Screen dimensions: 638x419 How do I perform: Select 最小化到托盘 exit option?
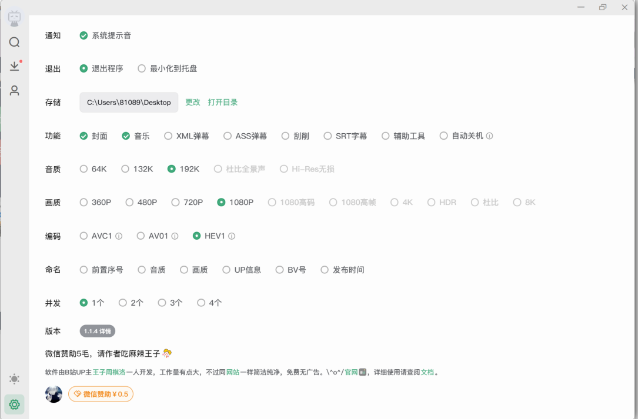tap(142, 69)
